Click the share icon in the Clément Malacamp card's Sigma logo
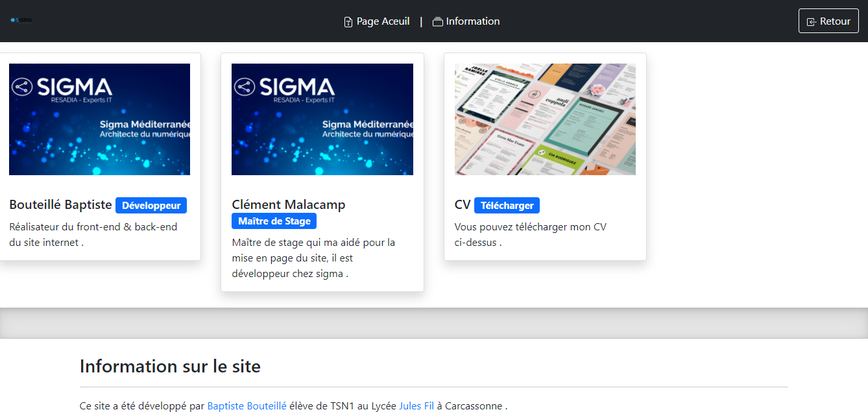Screen dimensions: 868x412 tap(245, 87)
